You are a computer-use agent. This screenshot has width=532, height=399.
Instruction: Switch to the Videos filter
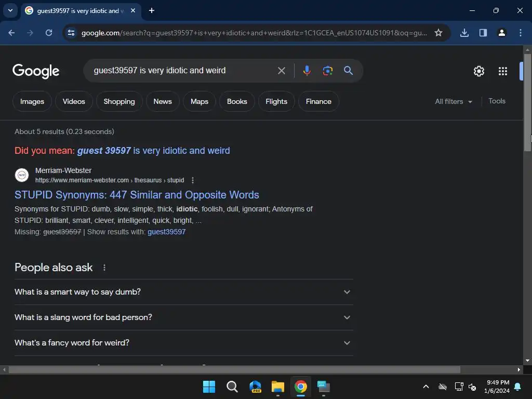pyautogui.click(x=74, y=101)
